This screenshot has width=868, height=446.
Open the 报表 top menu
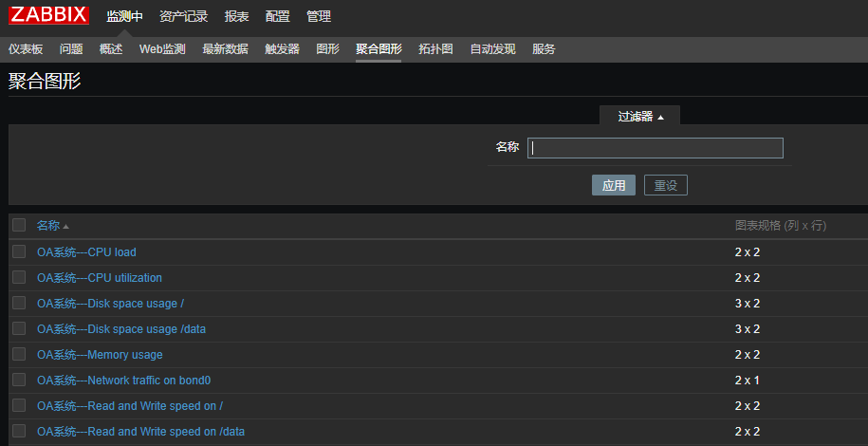pos(236,17)
